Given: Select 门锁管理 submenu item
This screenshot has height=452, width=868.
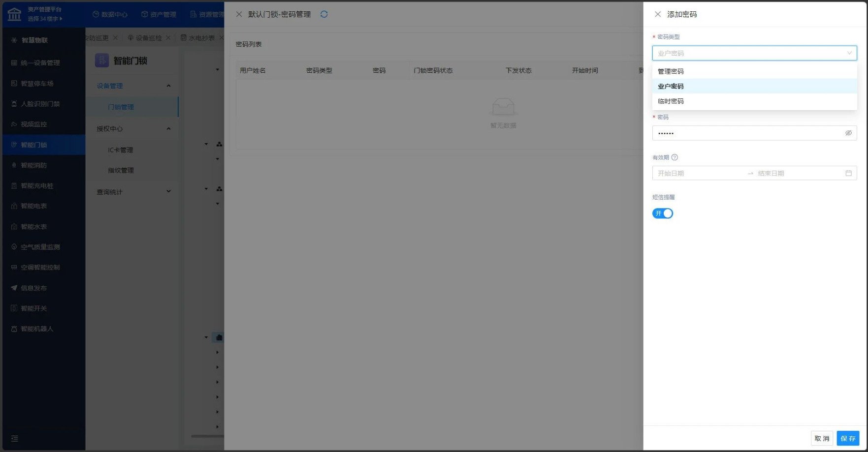Looking at the screenshot, I should [132, 107].
